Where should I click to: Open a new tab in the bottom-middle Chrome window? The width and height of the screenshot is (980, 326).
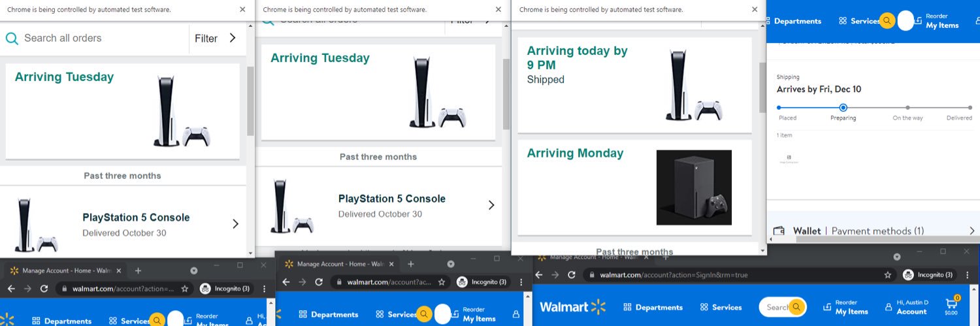(411, 264)
